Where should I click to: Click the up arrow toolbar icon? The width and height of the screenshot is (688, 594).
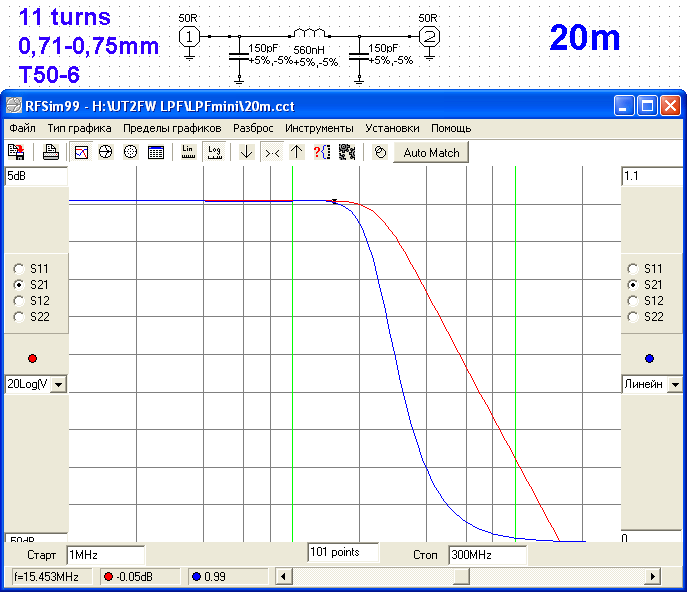pyautogui.click(x=297, y=152)
